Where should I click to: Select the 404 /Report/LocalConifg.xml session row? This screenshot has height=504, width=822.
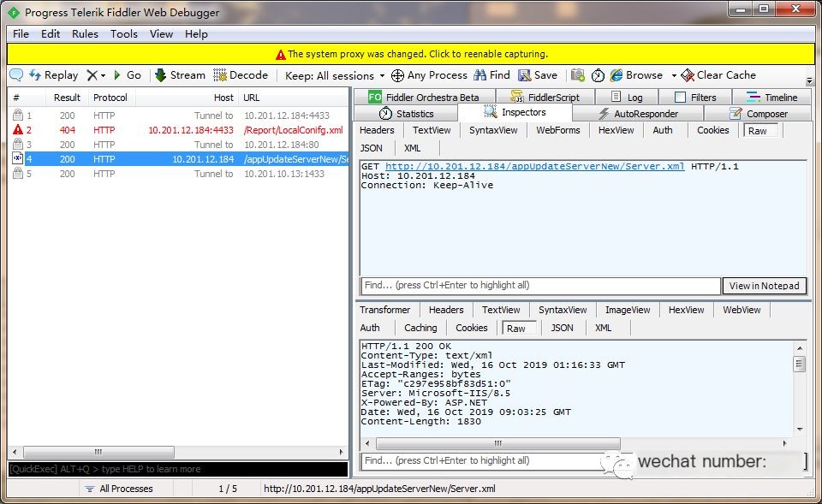coord(178,130)
